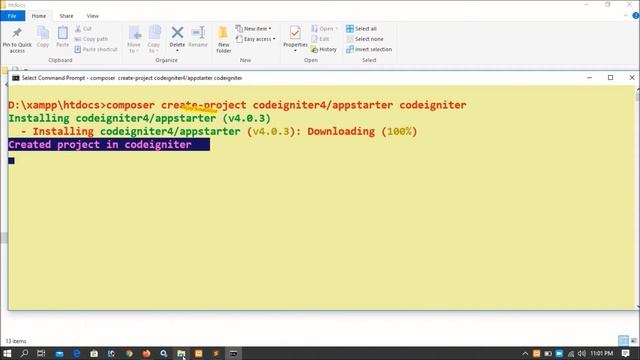
Task: Open Copy to dropdown in Organize
Action: (x=154, y=40)
